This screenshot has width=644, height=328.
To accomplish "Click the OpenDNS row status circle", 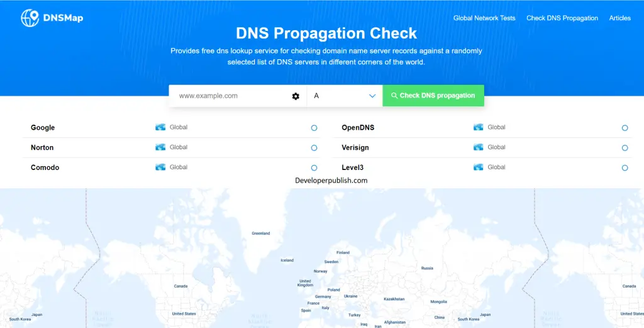I will [625, 128].
